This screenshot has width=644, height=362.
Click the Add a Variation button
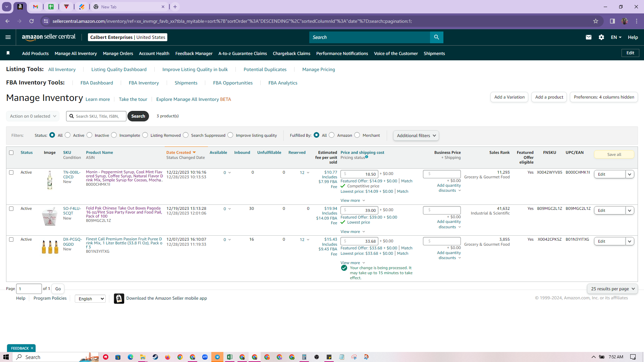509,97
